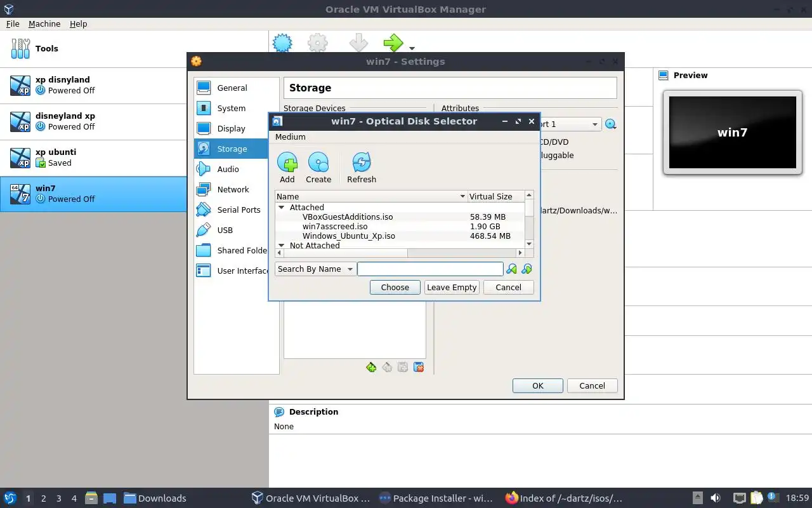The height and width of the screenshot is (508, 812).
Task: Open User Interface settings category
Action: (232, 271)
